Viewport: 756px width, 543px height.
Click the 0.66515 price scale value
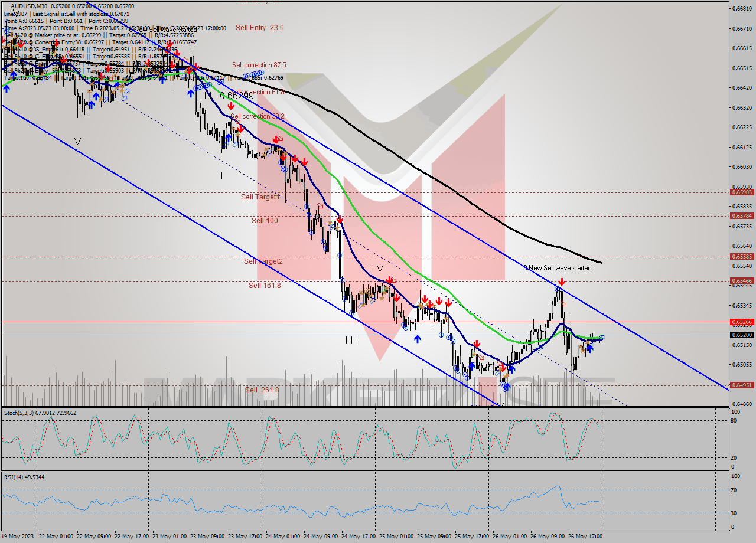pyautogui.click(x=742, y=68)
